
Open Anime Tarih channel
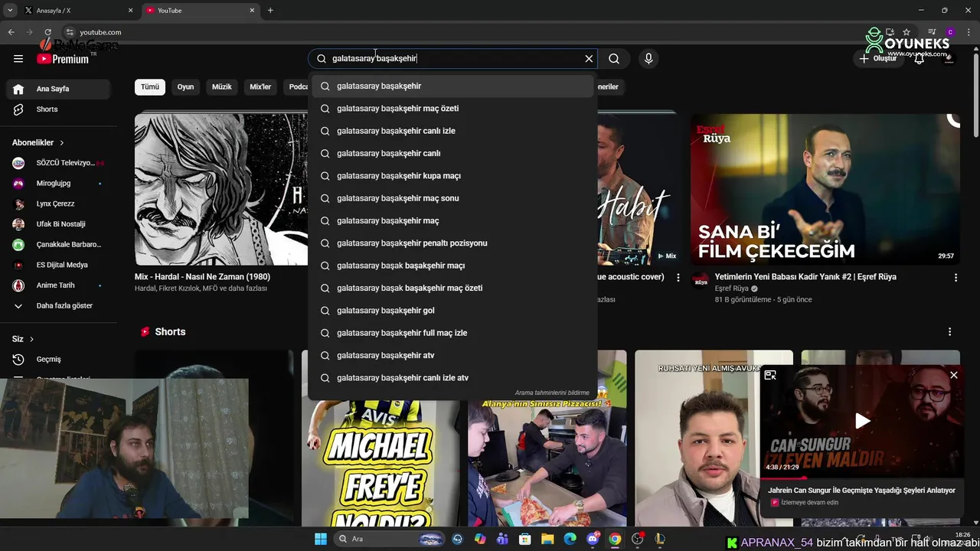pyautogui.click(x=58, y=285)
